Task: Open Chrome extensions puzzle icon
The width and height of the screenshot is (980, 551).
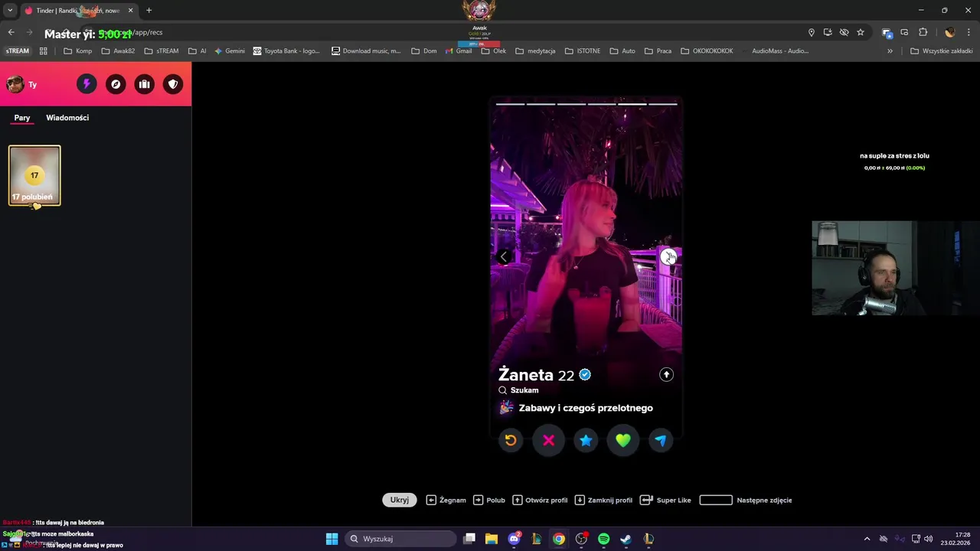Action: pyautogui.click(x=923, y=32)
